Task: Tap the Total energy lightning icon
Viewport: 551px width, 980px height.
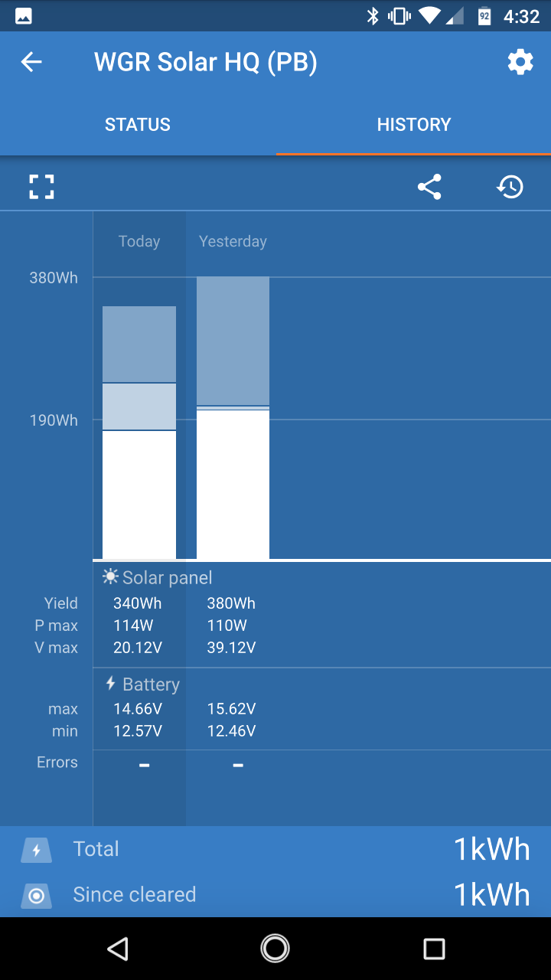Action: click(36, 850)
